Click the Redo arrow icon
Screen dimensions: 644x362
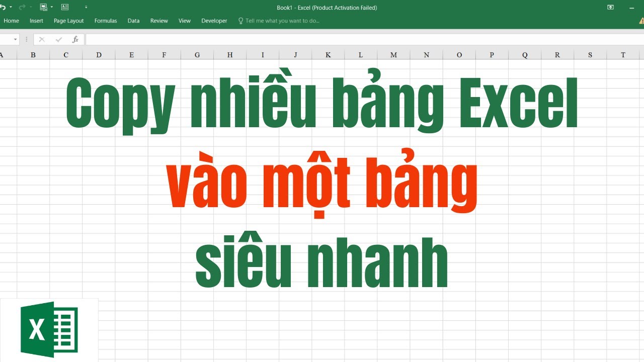[x=22, y=8]
